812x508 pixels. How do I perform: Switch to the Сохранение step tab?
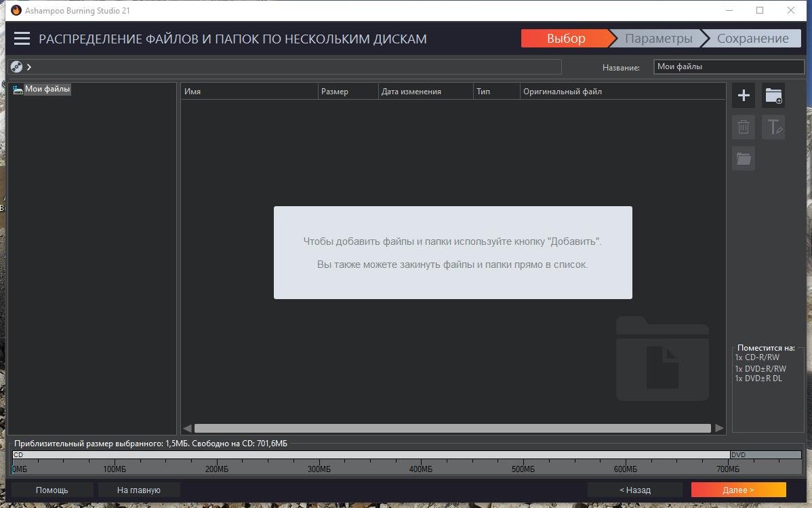tap(752, 39)
